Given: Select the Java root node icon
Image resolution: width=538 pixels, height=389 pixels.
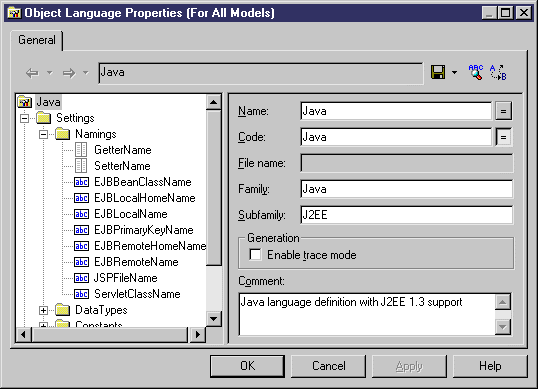Looking at the screenshot, I should point(25,102).
